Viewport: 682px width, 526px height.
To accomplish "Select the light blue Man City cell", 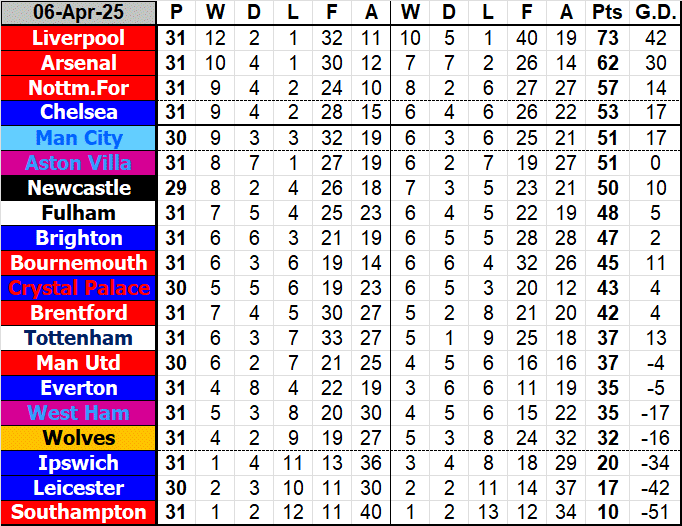I will point(79,138).
